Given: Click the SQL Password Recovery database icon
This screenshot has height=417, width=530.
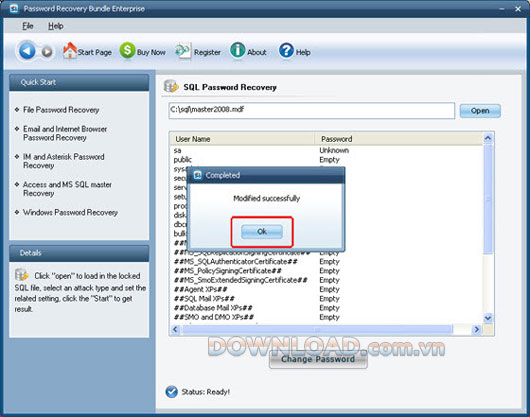Looking at the screenshot, I should point(171,87).
